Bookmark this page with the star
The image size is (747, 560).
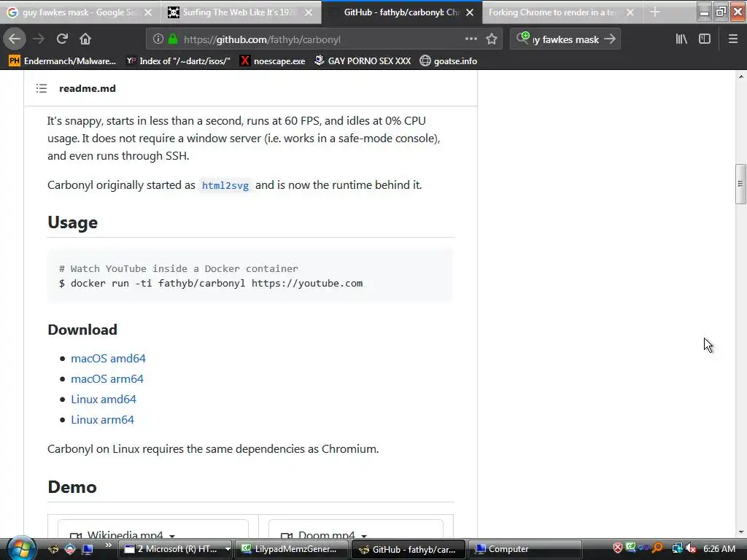pos(492,39)
